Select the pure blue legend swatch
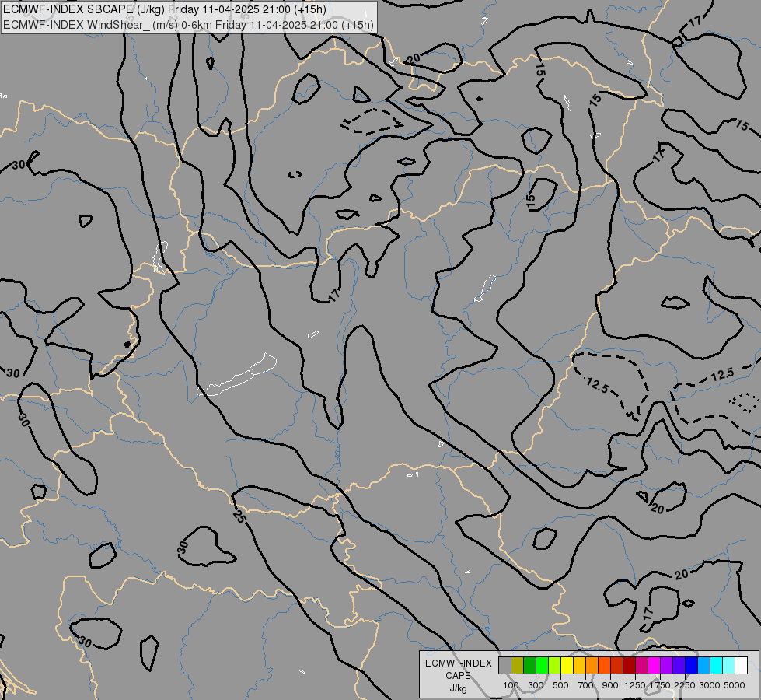This screenshot has height=700, width=761. coord(692,665)
